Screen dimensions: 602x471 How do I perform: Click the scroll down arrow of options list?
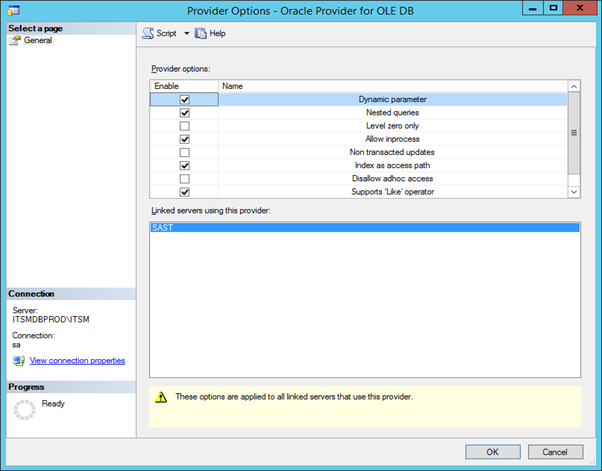click(x=574, y=192)
